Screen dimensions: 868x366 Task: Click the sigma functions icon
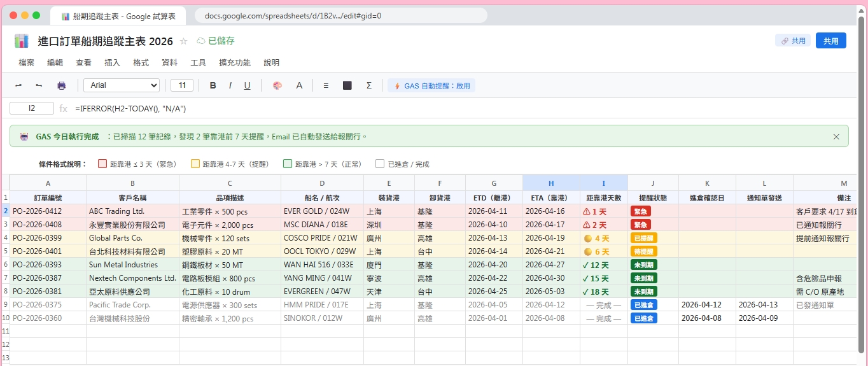tap(369, 85)
